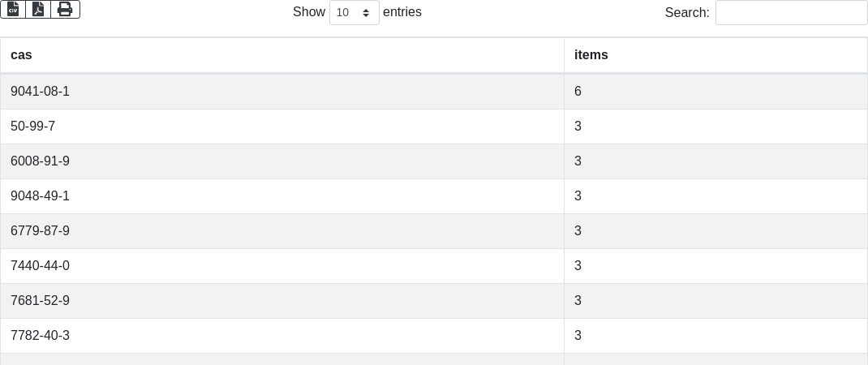868x365 pixels.
Task: Select the row with CAS 7782-40-3
Action: 434,336
